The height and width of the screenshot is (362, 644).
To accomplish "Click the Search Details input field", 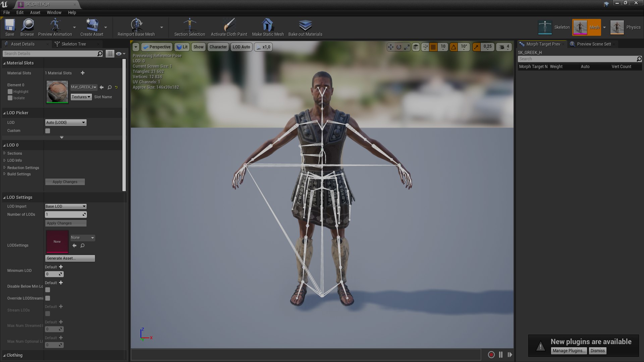I will (53, 54).
